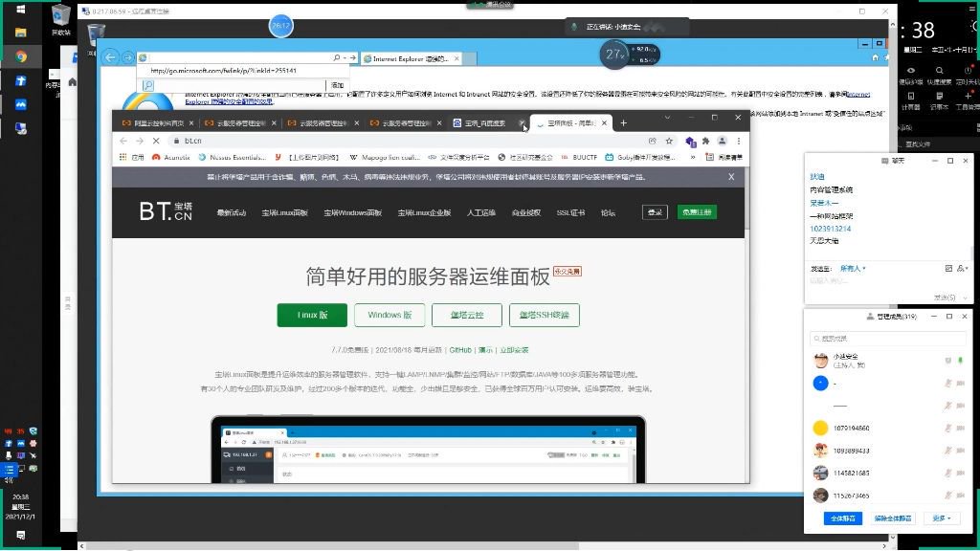Switch to the first Aliyun console tab

(x=158, y=123)
